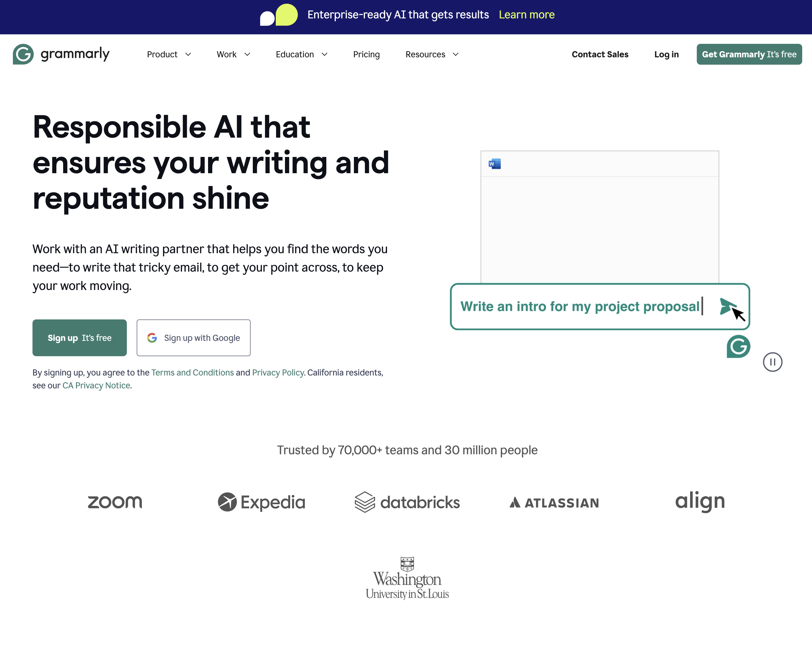Choose Sign up with Google
Screen dimensions: 812x656
pyautogui.click(x=193, y=338)
